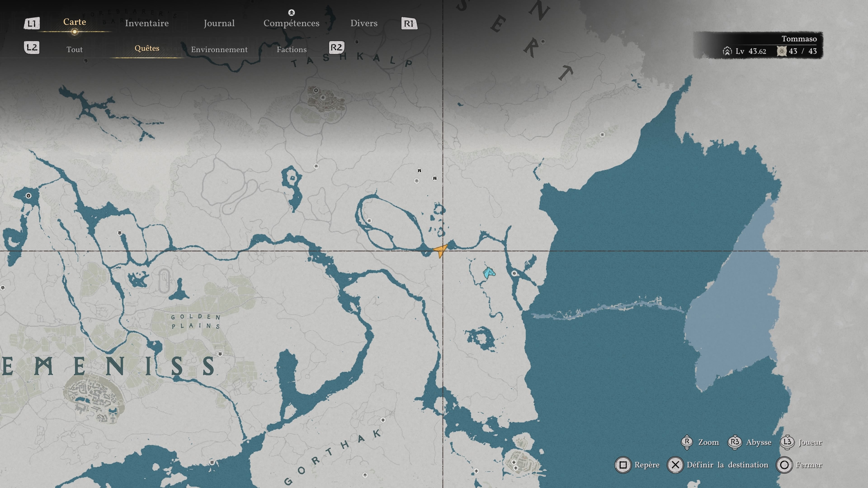The image size is (868, 488).
Task: Select the marker in the DESERT label area
Action: pos(543,42)
